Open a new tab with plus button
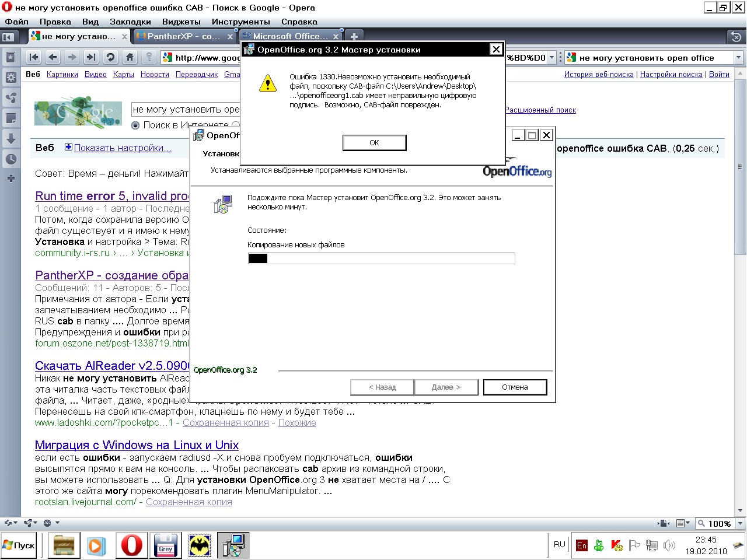This screenshot has height=560, width=747. pyautogui.click(x=354, y=36)
